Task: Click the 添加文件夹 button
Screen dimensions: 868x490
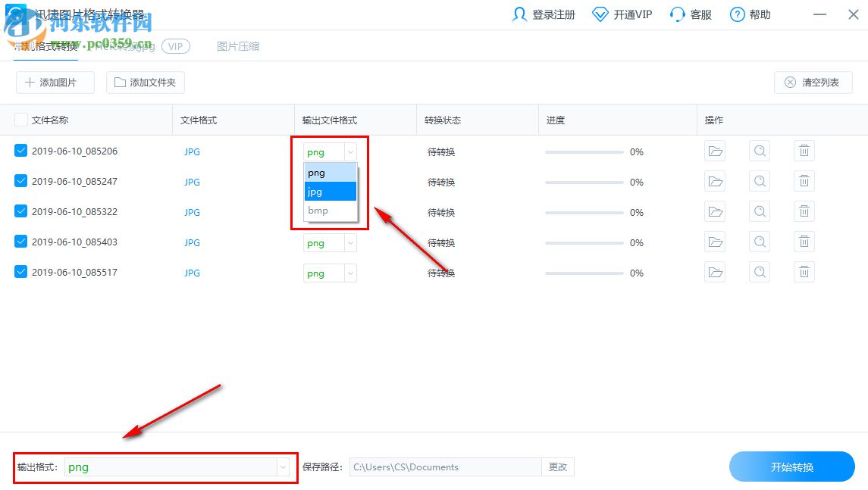Action: click(145, 83)
